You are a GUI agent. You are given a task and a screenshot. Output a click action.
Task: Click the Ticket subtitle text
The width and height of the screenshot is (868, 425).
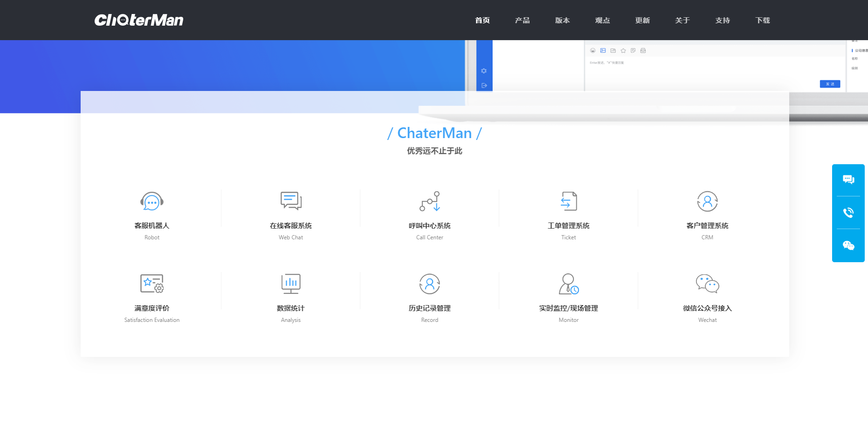(x=569, y=237)
